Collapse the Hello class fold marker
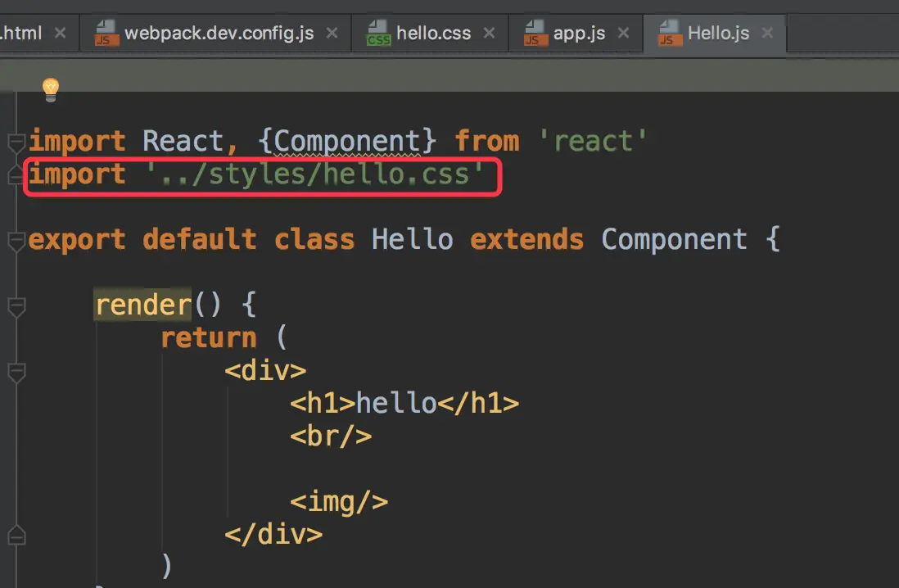The height and width of the screenshot is (588, 899). tap(16, 241)
